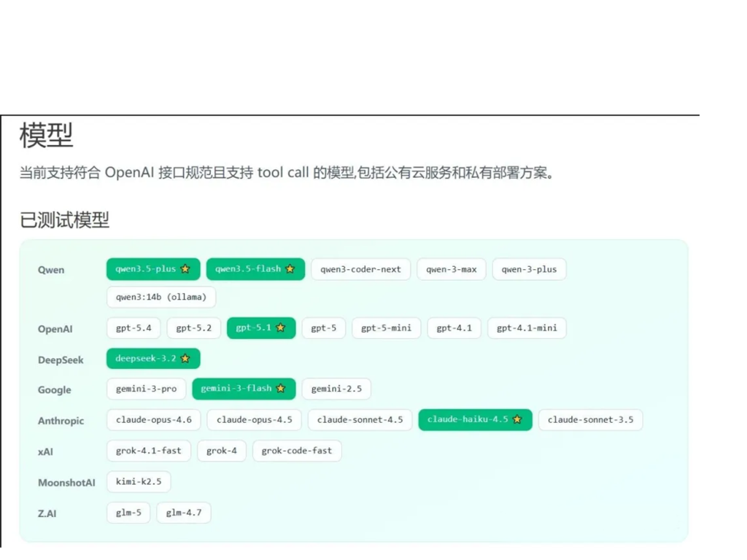747x560 pixels.
Task: Select the grok-4.1-fast model chip
Action: click(149, 451)
